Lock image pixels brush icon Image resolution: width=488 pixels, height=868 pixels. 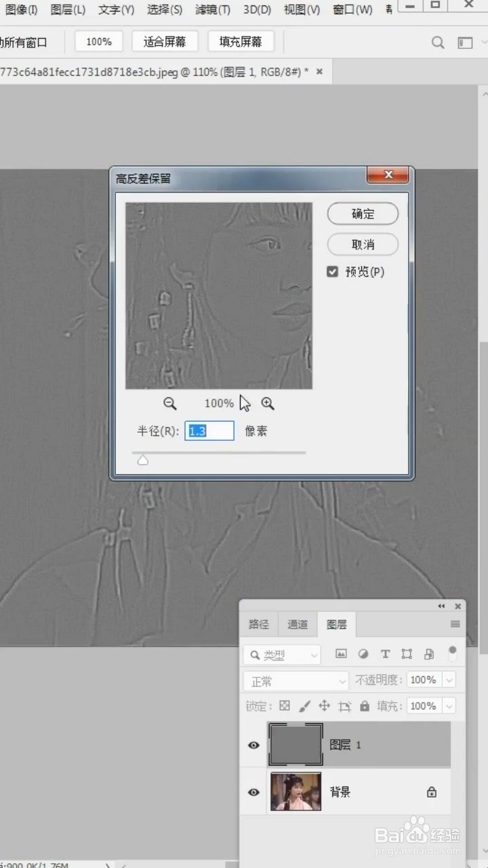(304, 706)
